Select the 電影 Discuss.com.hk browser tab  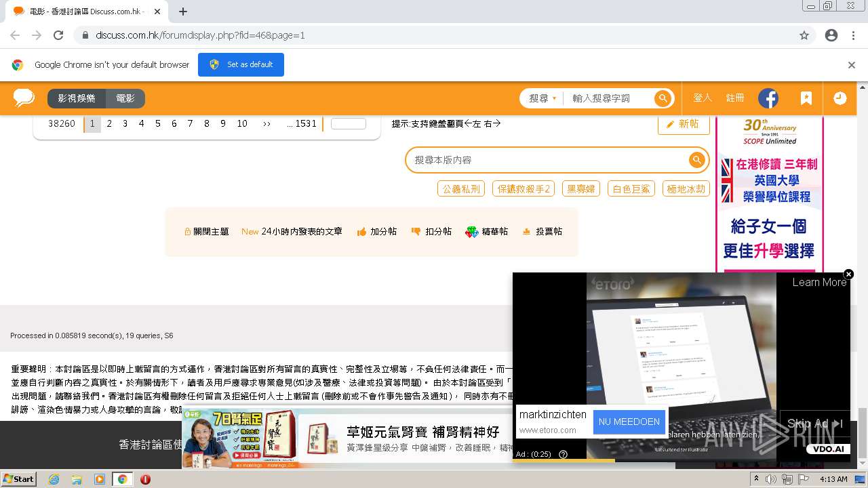87,12
